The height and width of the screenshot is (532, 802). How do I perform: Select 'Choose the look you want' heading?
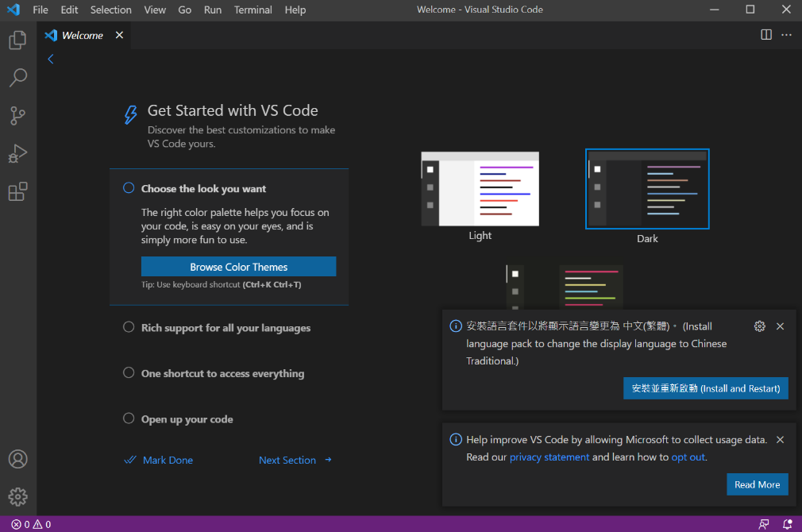click(203, 189)
